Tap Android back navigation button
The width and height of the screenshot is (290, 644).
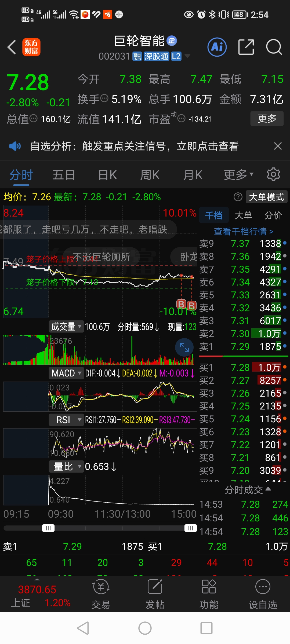[83, 628]
